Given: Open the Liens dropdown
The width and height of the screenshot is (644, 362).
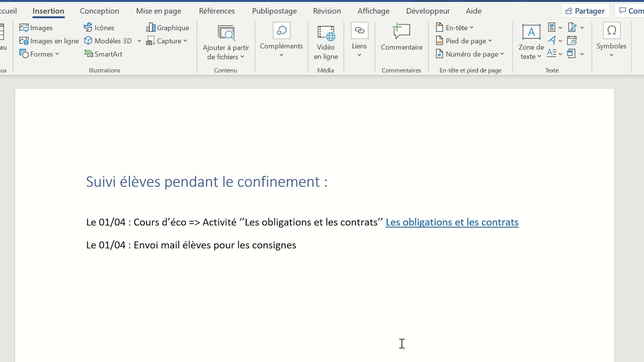Looking at the screenshot, I should point(359,40).
